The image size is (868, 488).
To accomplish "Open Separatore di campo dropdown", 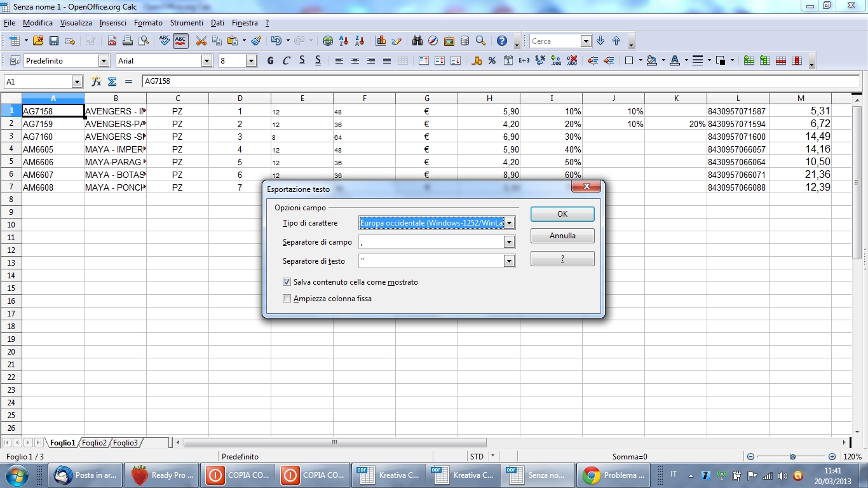I will click(509, 242).
